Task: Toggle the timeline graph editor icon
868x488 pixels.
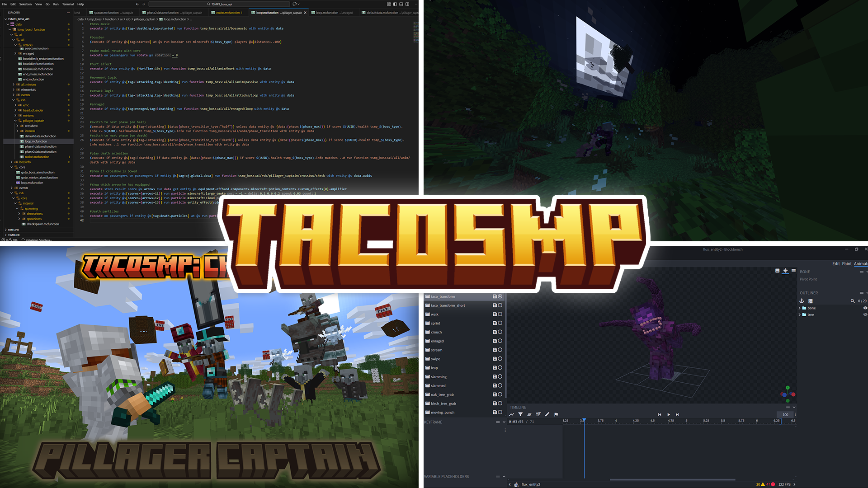Action: pyautogui.click(x=512, y=414)
